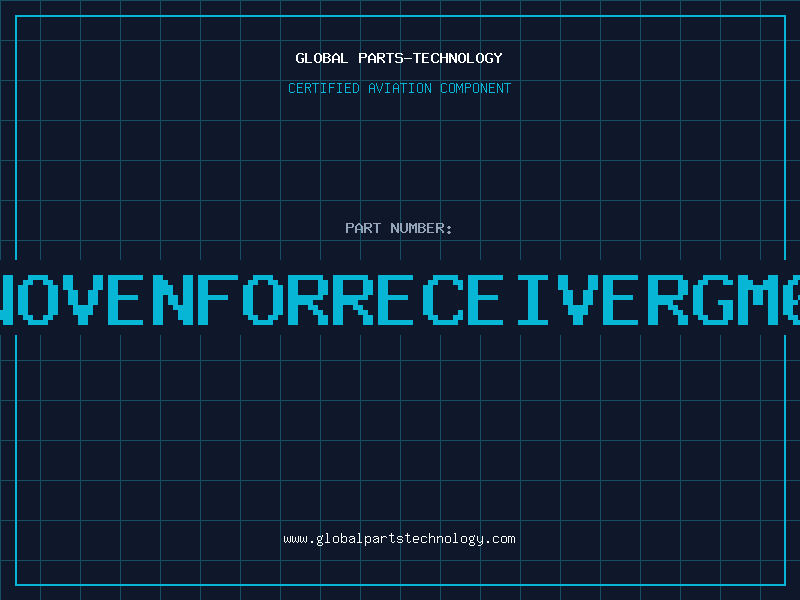Click the PART NUMBER: label
The image size is (800, 600).
399,228
